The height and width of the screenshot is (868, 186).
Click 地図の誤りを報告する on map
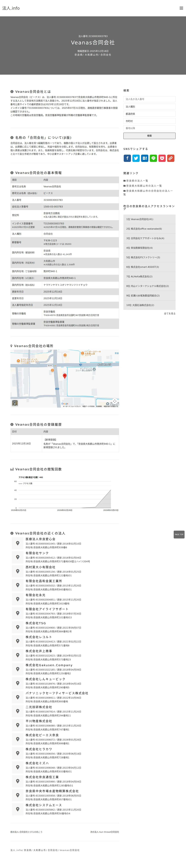111,406
